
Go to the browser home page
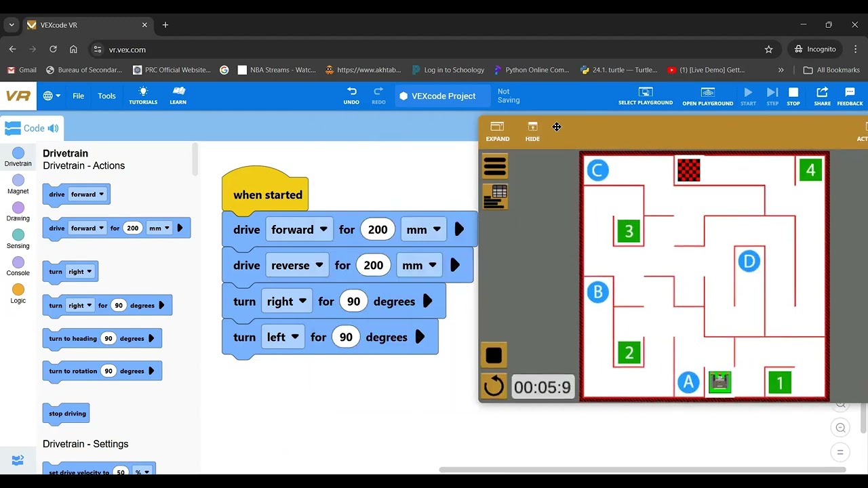[73, 49]
